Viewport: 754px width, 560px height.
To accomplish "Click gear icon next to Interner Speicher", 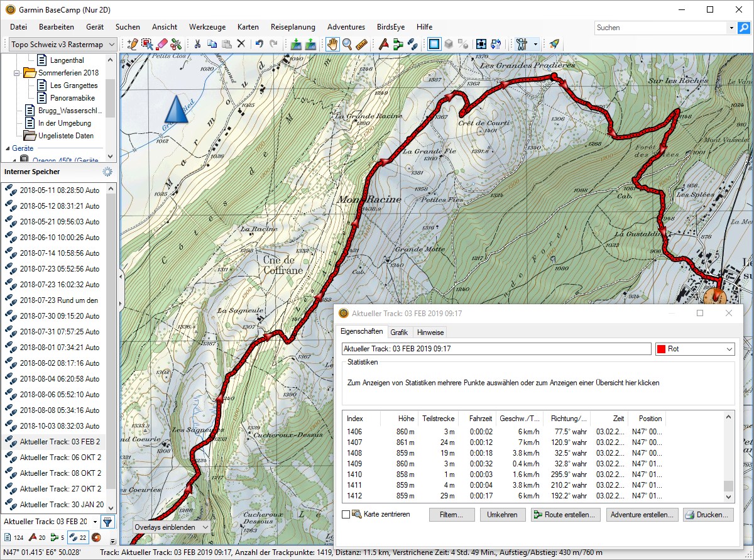I will click(x=107, y=172).
